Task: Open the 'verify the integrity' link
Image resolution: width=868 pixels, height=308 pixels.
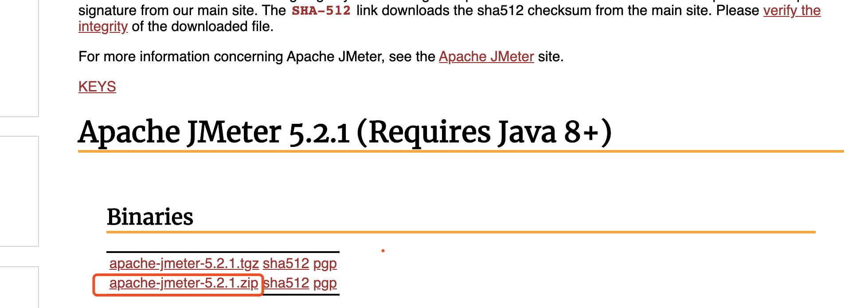Action: click(x=791, y=11)
